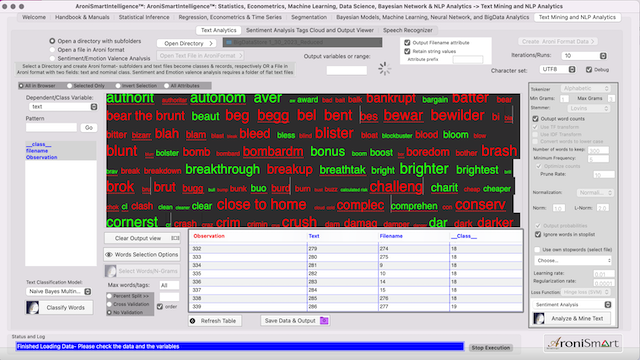Viewport: 640px width, 360px height.
Task: Click the purple save icon on Save Data & Output
Action: tap(324, 320)
